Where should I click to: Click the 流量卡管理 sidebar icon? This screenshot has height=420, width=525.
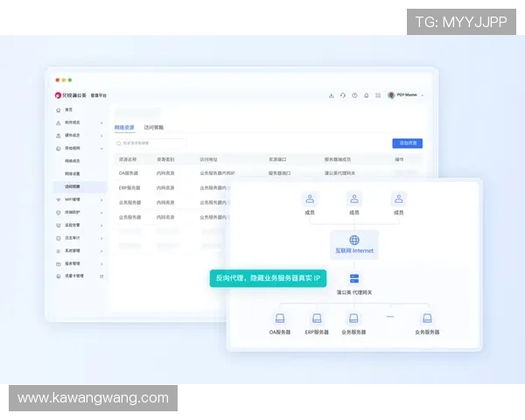[x=59, y=276]
